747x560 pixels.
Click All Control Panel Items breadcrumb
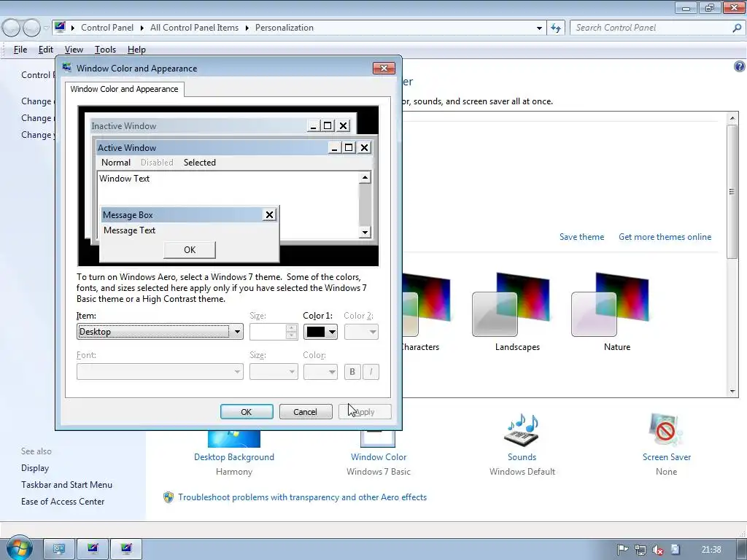coord(194,28)
